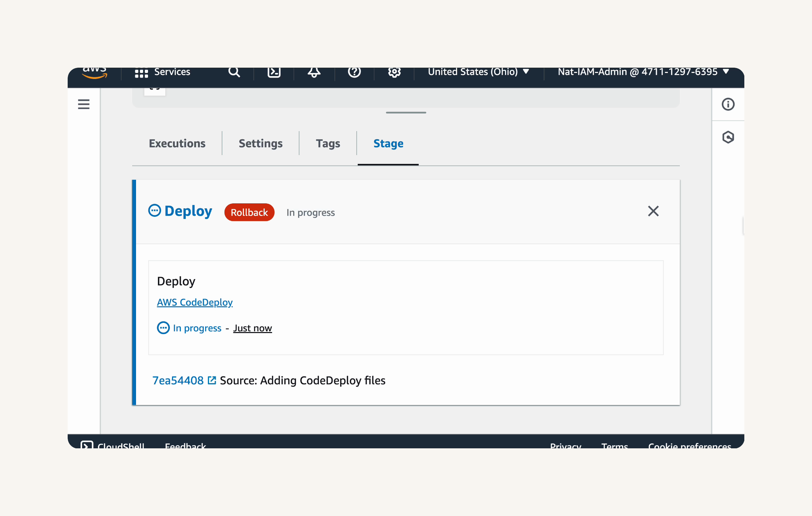Close the Deploy stage panel
812x516 pixels.
653,211
